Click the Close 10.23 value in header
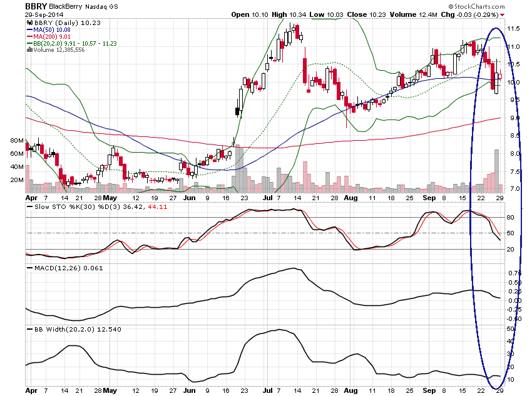Screen dimensions: 532x396 [366, 14]
